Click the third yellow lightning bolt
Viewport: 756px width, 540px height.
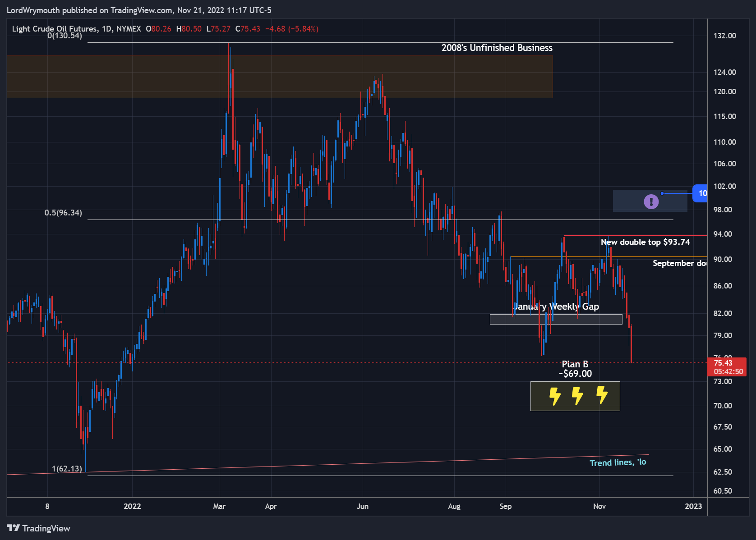tap(602, 394)
